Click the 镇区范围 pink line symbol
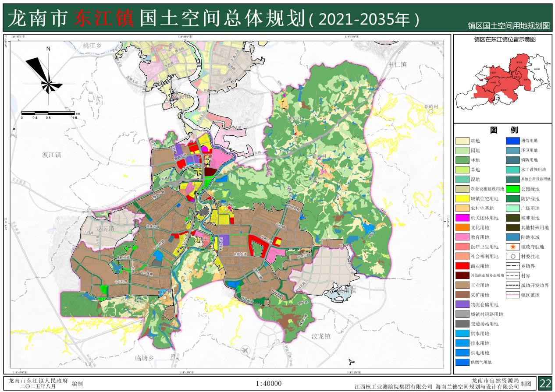Screen dimensions: 555x392 point(511,295)
